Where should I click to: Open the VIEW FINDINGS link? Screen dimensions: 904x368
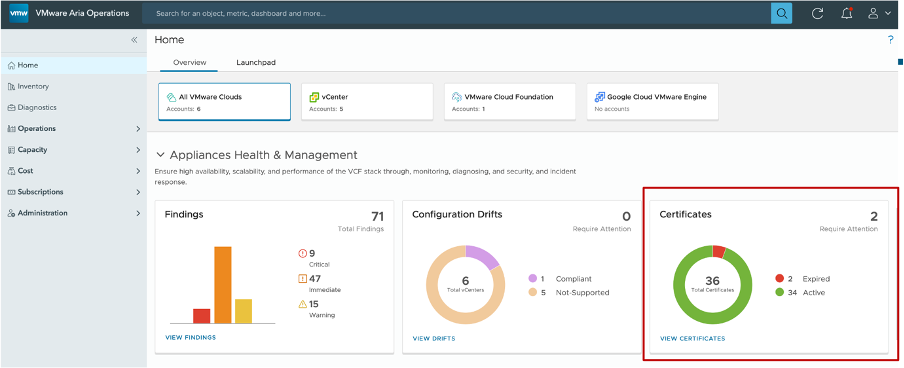point(190,337)
